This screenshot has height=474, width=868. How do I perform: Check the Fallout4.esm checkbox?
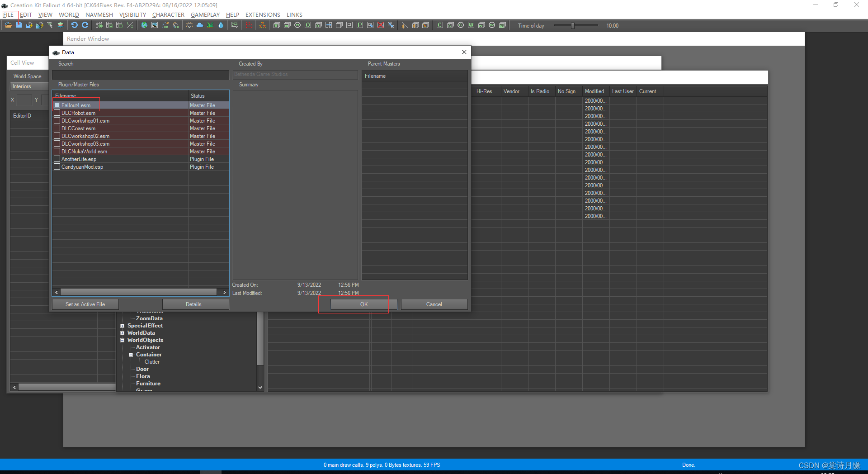(57, 105)
